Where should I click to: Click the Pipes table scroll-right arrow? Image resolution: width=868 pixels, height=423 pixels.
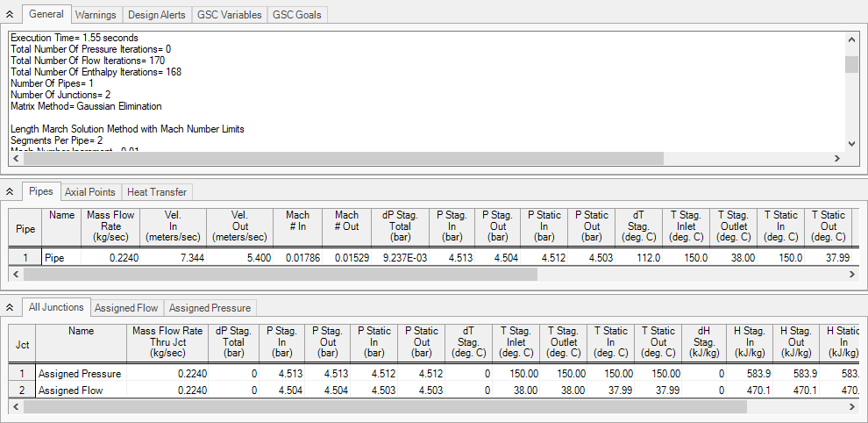852,274
